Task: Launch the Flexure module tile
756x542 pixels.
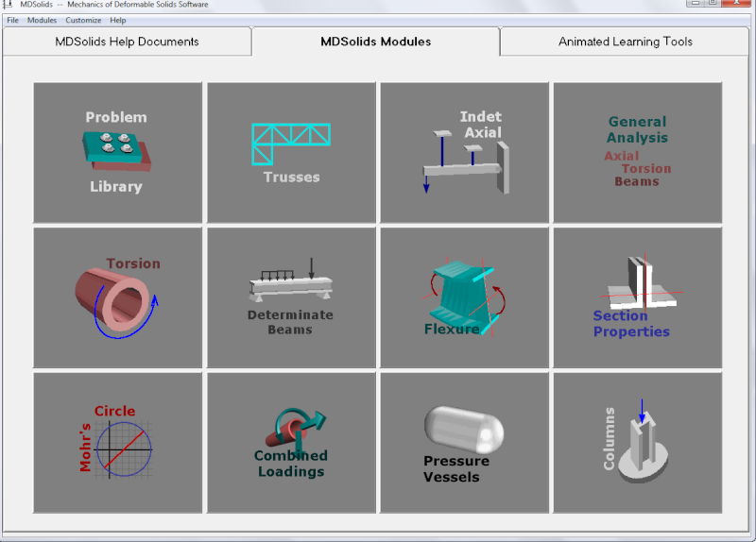Action: click(464, 297)
